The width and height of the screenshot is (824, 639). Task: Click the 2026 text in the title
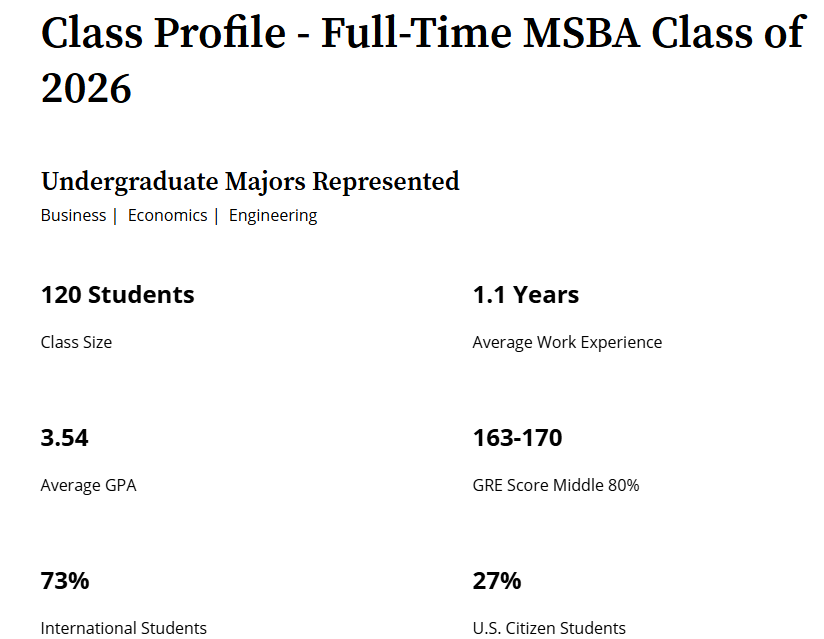pyautogui.click(x=86, y=88)
